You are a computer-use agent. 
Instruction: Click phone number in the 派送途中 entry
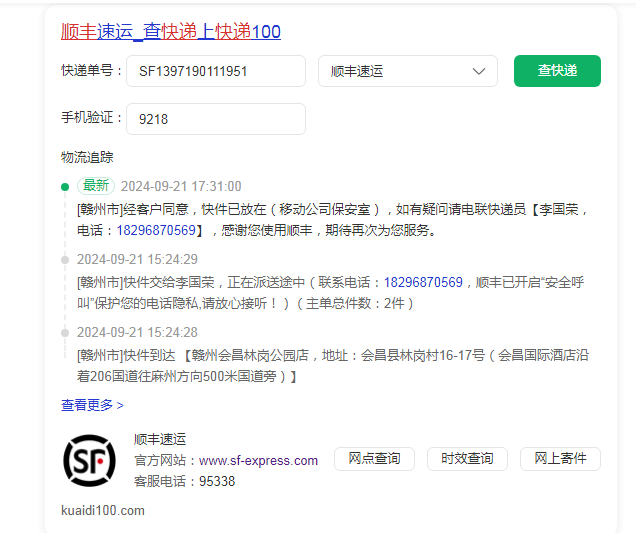click(x=423, y=283)
